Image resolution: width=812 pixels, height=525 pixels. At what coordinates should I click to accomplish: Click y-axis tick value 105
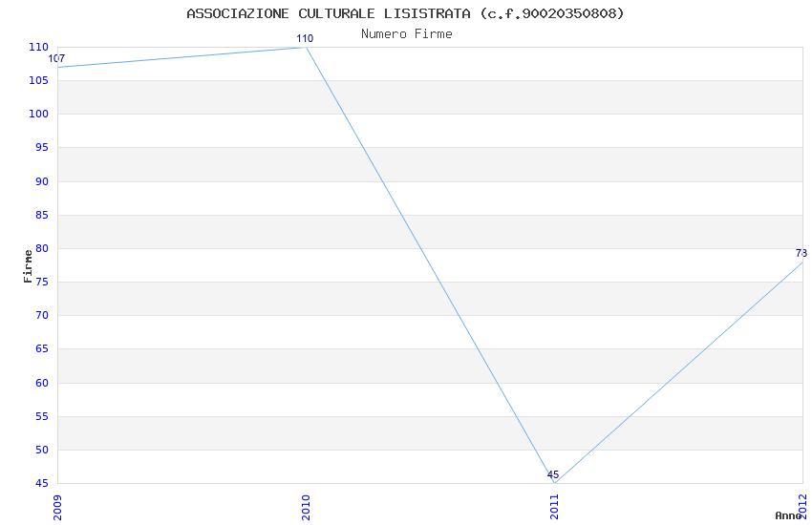(39, 81)
